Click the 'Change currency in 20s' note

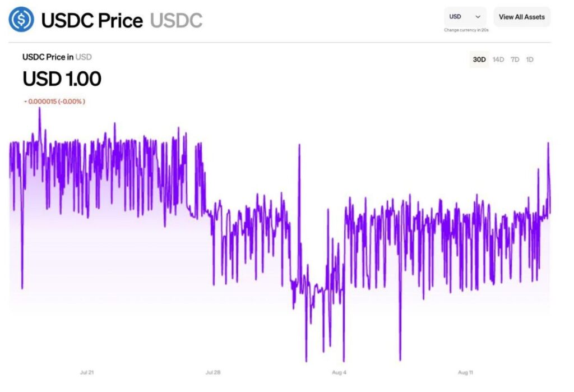(x=466, y=30)
